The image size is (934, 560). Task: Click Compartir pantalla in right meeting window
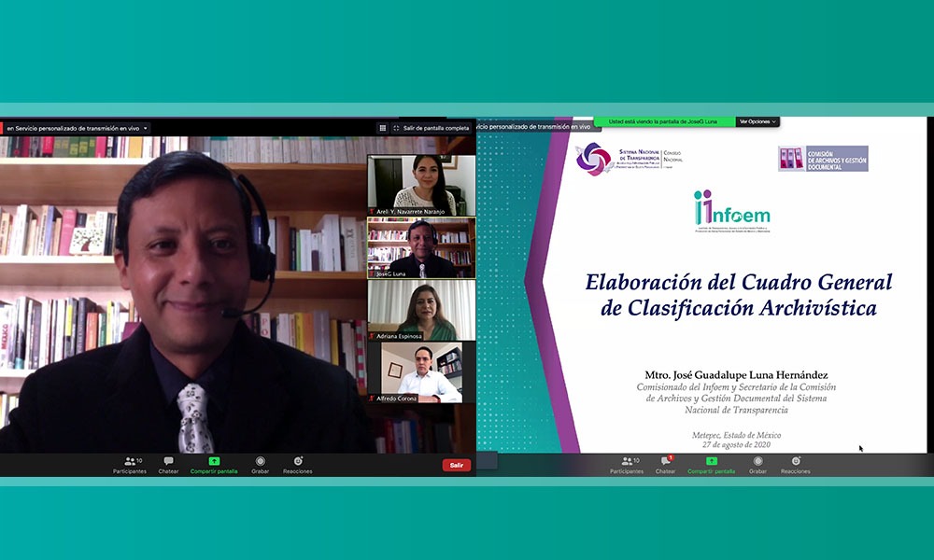(711, 464)
